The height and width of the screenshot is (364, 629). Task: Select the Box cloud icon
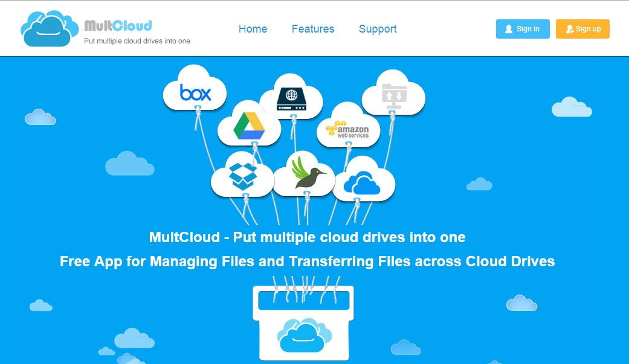pyautogui.click(x=195, y=89)
